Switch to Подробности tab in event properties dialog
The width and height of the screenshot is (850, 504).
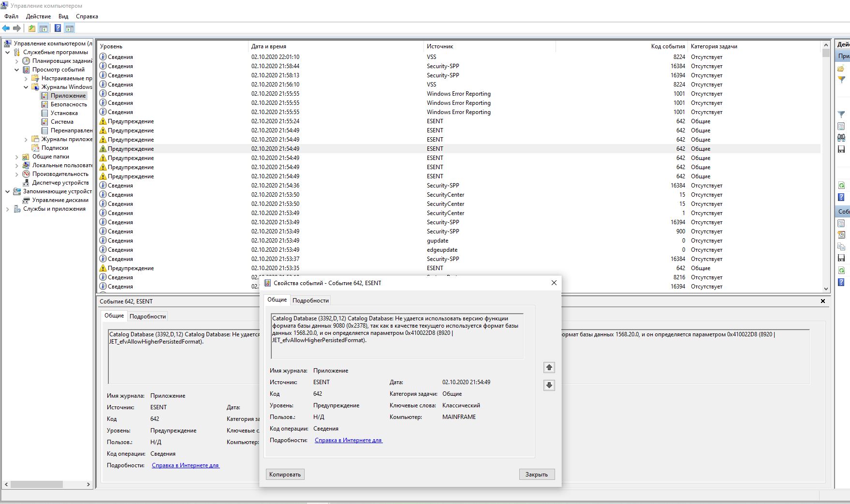[x=310, y=300]
